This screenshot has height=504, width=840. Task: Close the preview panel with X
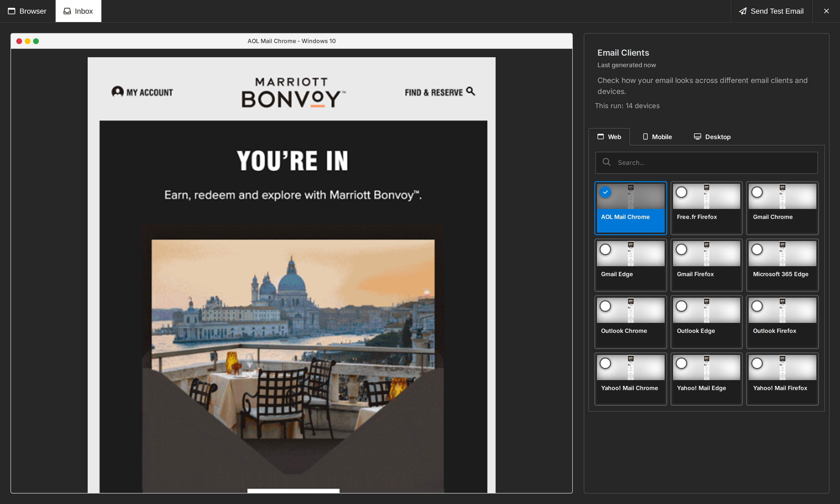pos(826,11)
